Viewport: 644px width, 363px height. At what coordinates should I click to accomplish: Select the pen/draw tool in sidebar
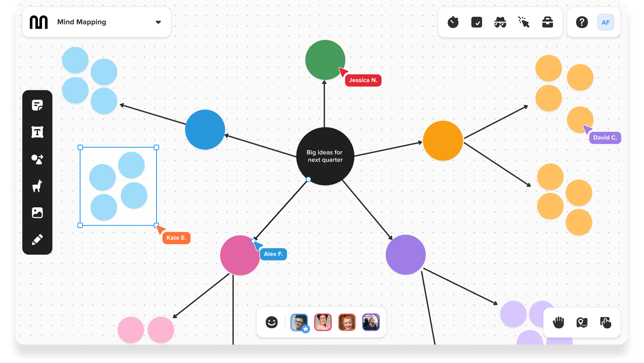click(x=37, y=240)
